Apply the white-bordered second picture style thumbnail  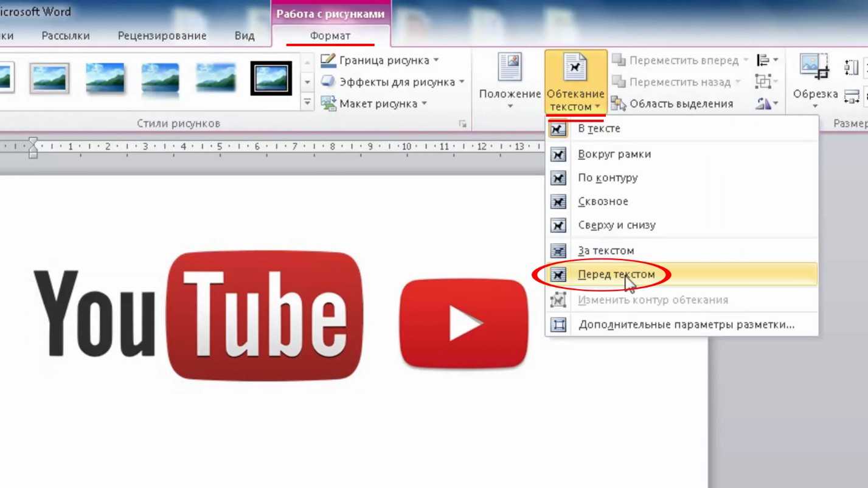pos(49,78)
